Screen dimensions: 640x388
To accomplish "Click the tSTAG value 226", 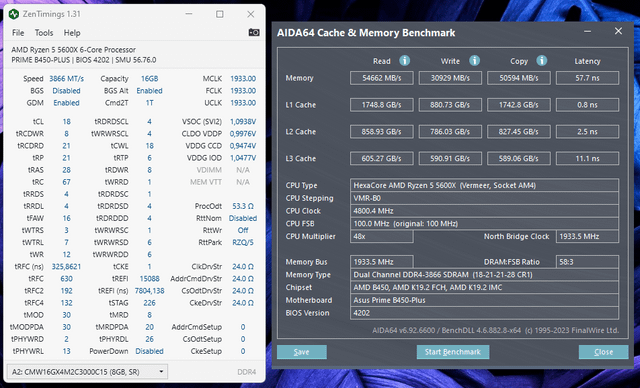I will point(149,303).
